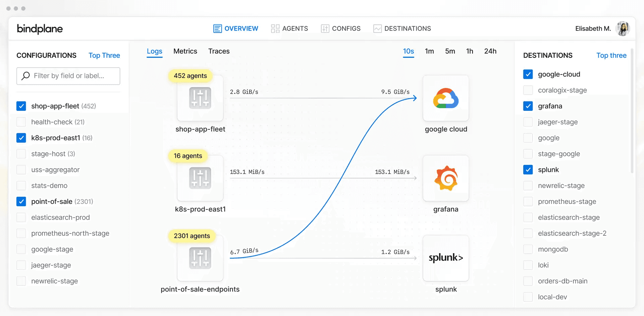This screenshot has width=644, height=316.
Task: Check mongodb destination
Action: pyautogui.click(x=528, y=249)
